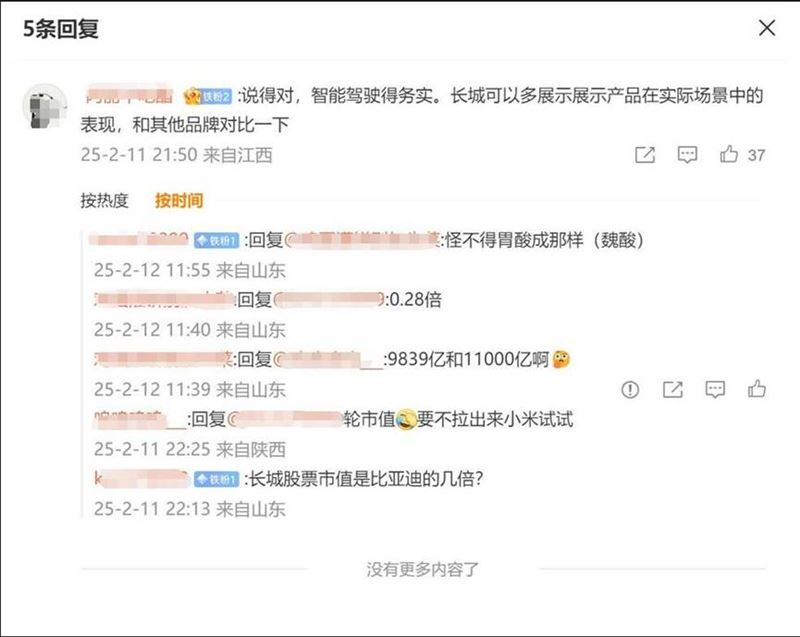Screen dimensions: 800x637
Task: Sort replies by 按时间
Action: click(179, 200)
